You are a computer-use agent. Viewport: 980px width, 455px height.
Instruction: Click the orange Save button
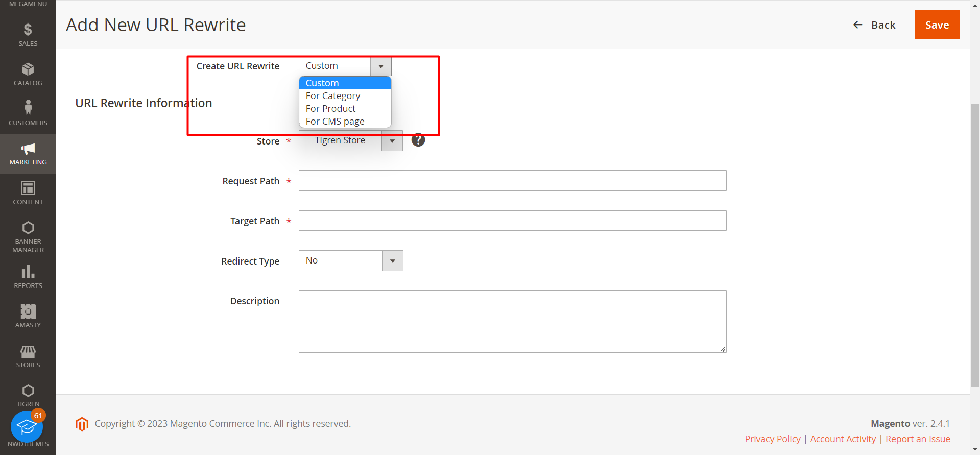coord(937,25)
